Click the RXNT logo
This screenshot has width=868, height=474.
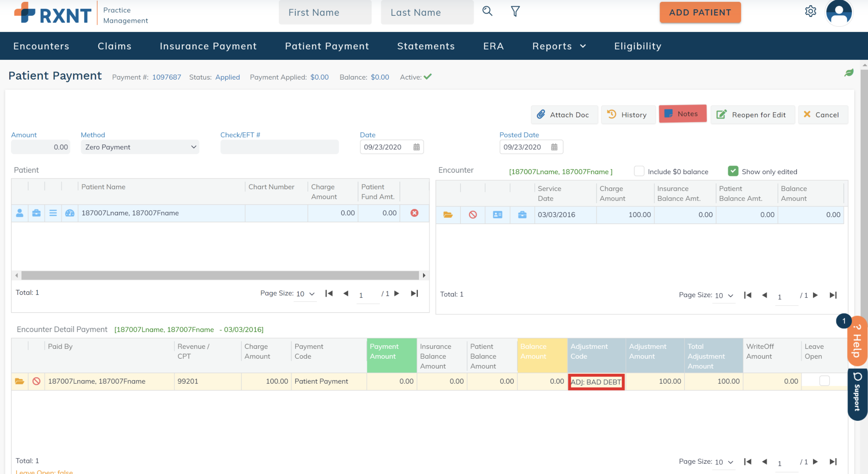click(x=53, y=13)
